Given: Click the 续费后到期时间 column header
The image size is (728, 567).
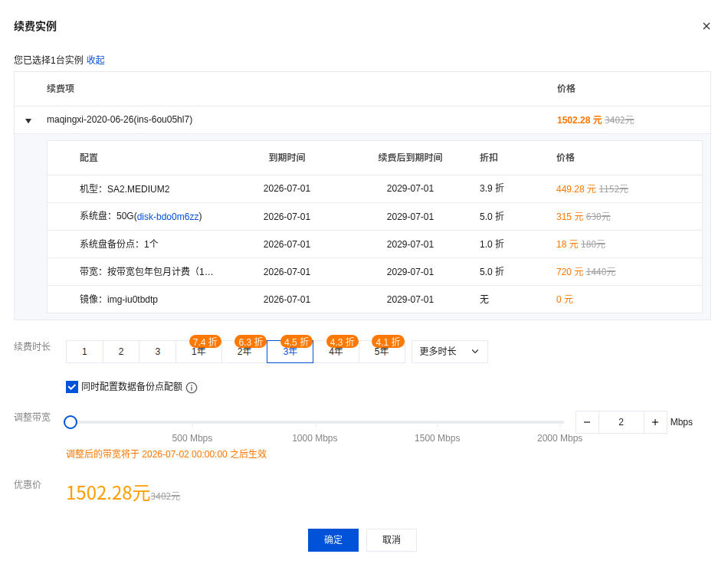Looking at the screenshot, I should pos(410,157).
